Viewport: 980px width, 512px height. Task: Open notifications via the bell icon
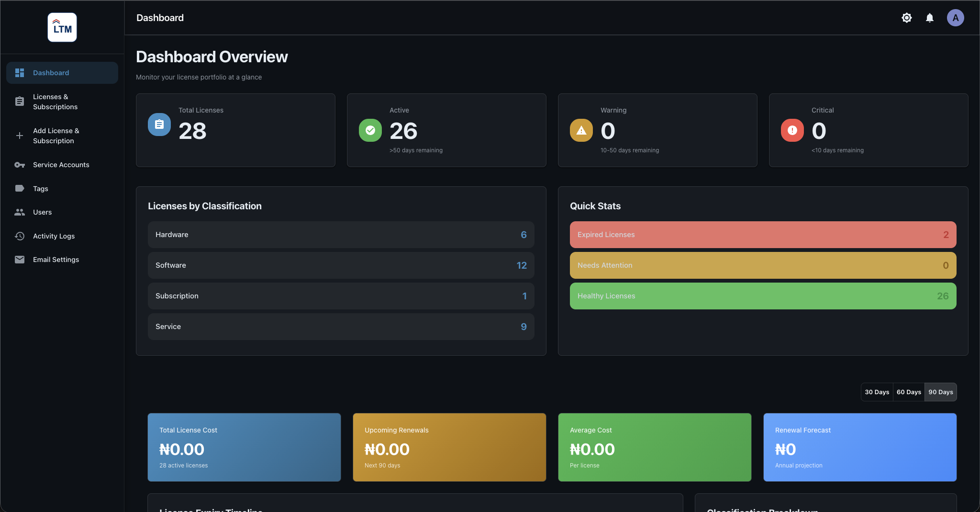click(x=930, y=18)
